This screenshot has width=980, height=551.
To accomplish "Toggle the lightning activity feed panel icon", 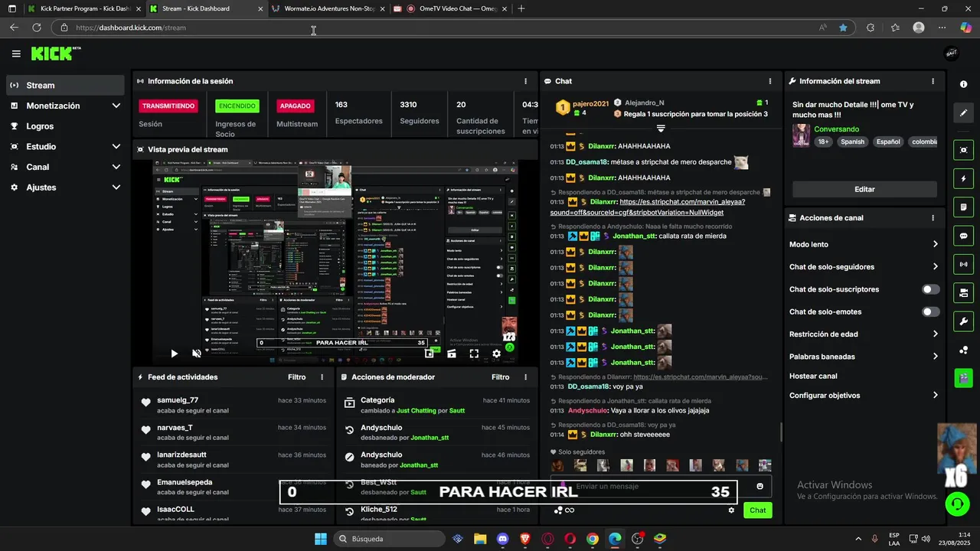I will pyautogui.click(x=963, y=178).
